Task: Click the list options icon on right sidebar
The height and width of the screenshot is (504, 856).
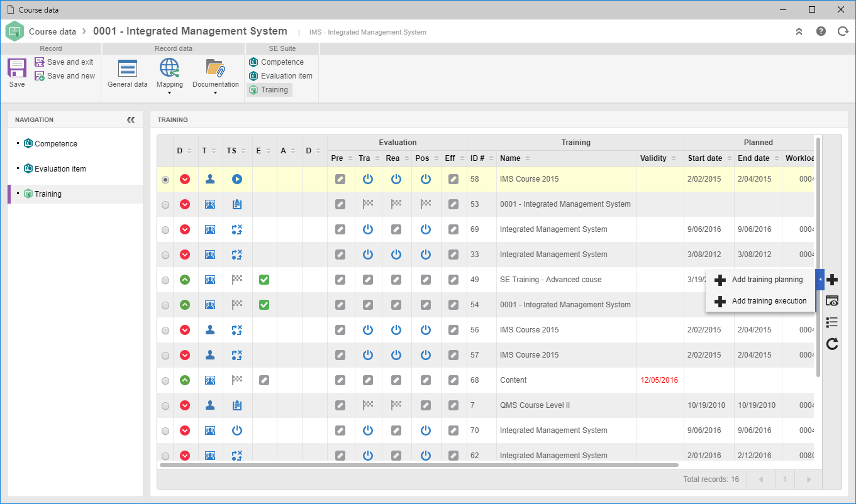Action: point(832,322)
